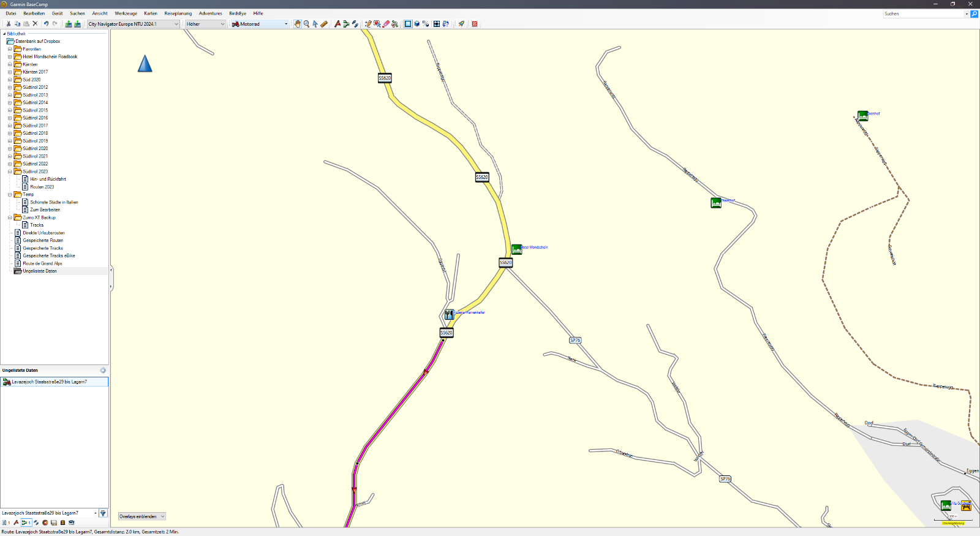Select Hin- und Rückfahrt list

(x=48, y=179)
